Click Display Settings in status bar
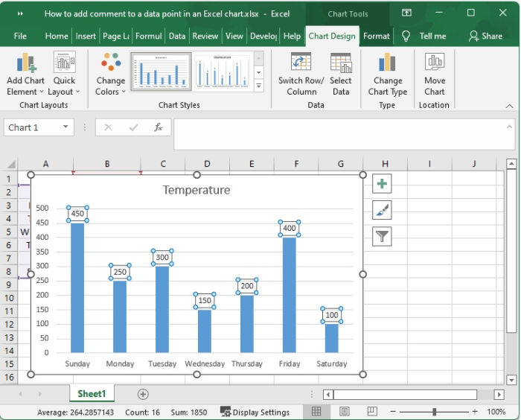This screenshot has width=521, height=420. click(255, 412)
